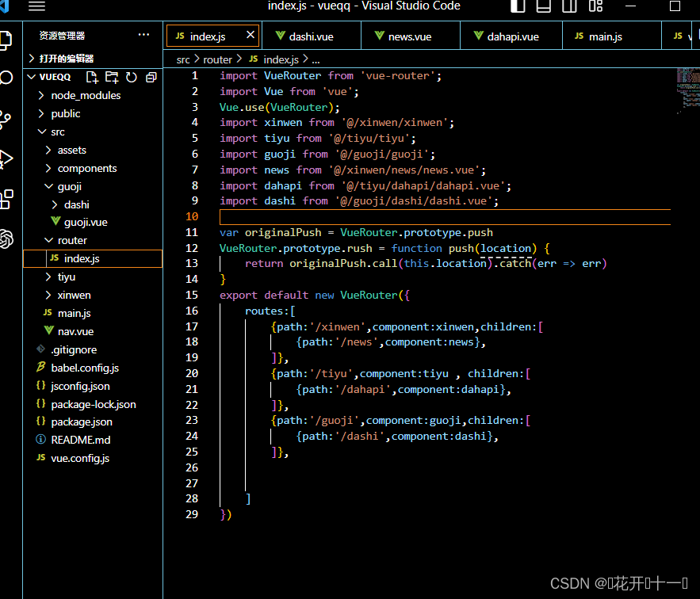Click index.js in the breadcrumb path

tap(281, 59)
